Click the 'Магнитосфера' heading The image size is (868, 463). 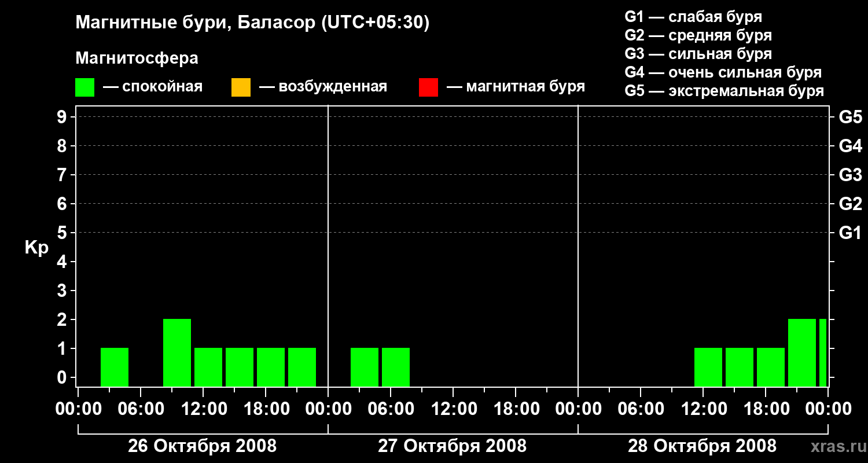coord(137,58)
